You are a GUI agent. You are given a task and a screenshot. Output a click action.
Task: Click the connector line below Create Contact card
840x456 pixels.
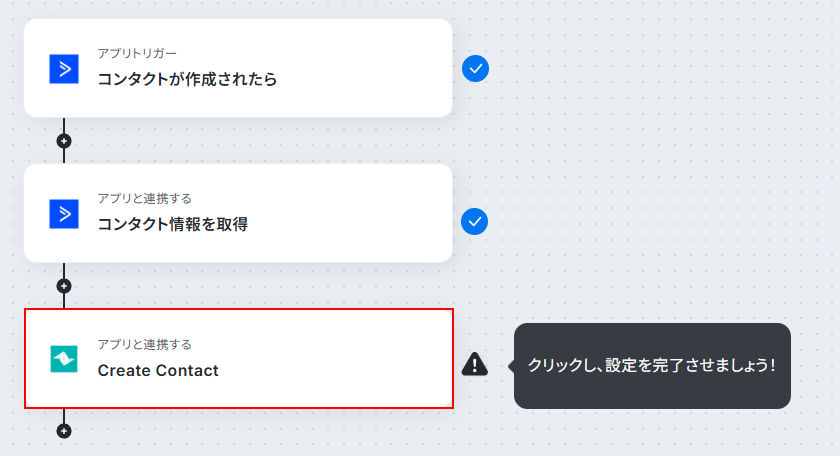64,416
